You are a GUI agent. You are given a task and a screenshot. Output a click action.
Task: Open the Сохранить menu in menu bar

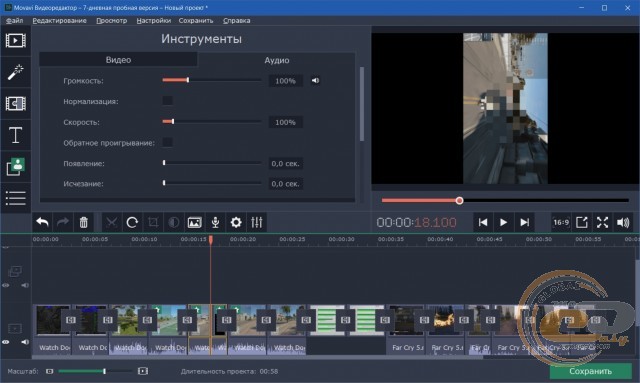coord(196,20)
